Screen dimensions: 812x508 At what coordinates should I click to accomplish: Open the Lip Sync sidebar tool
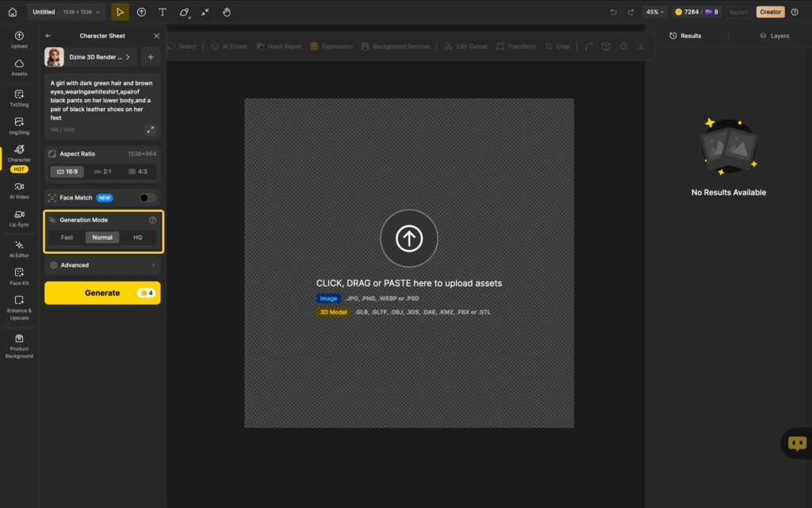(19, 217)
